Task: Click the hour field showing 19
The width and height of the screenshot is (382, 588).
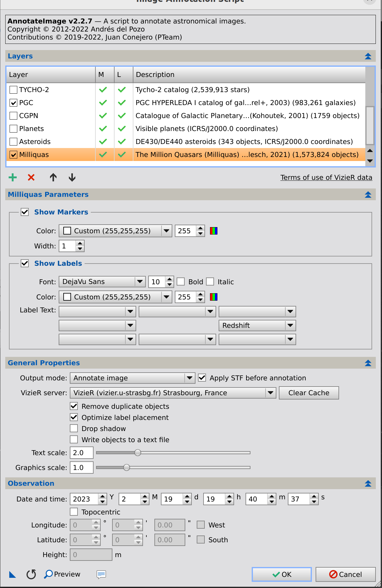Action: [x=214, y=499]
